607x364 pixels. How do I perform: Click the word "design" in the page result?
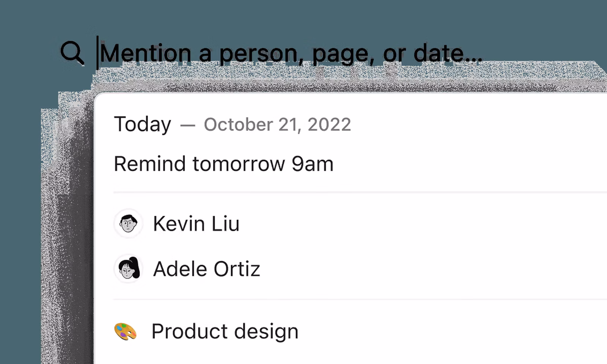tap(266, 331)
